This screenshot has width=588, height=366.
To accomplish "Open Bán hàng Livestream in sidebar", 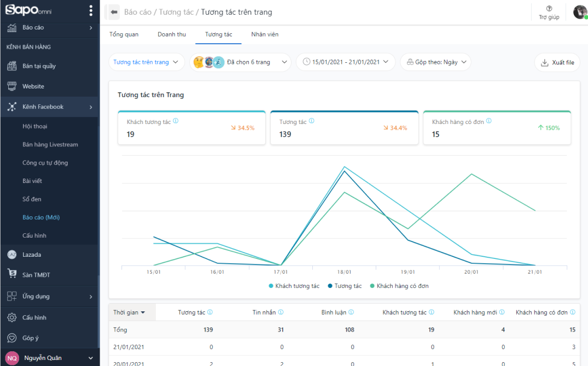I will 50,145.
